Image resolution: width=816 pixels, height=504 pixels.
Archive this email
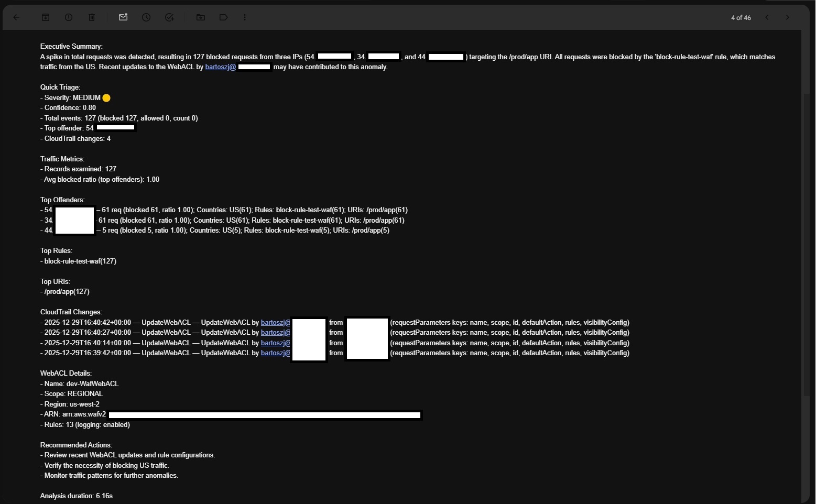coord(46,17)
